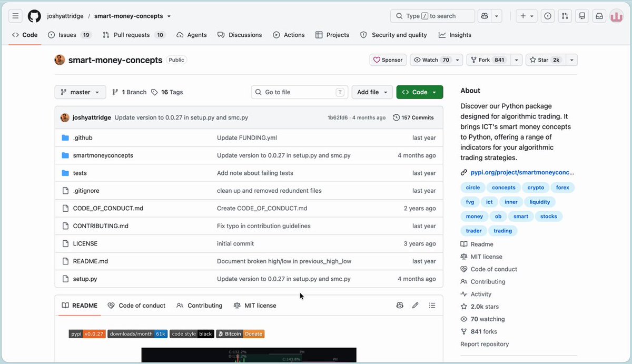This screenshot has height=364, width=632.
Task: Switch to the Issues tab
Action: tap(70, 35)
